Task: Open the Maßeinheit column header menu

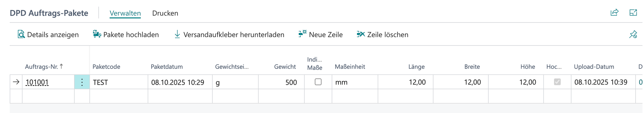Action: (350, 67)
